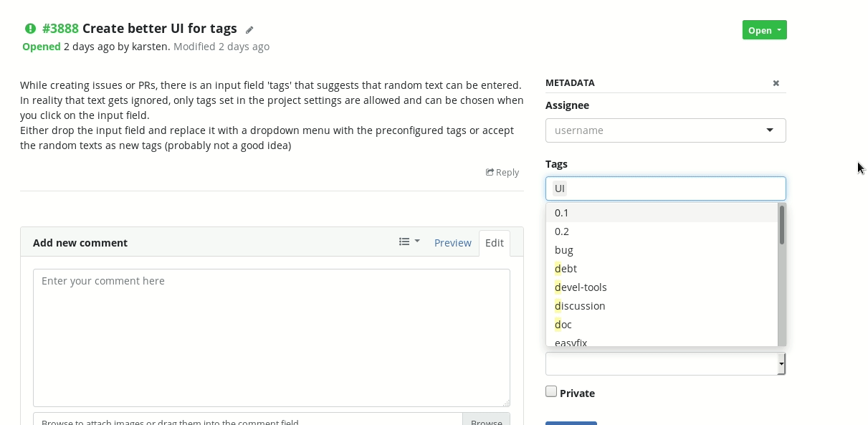
Task: Open the Open status dropdown button
Action: coord(765,30)
